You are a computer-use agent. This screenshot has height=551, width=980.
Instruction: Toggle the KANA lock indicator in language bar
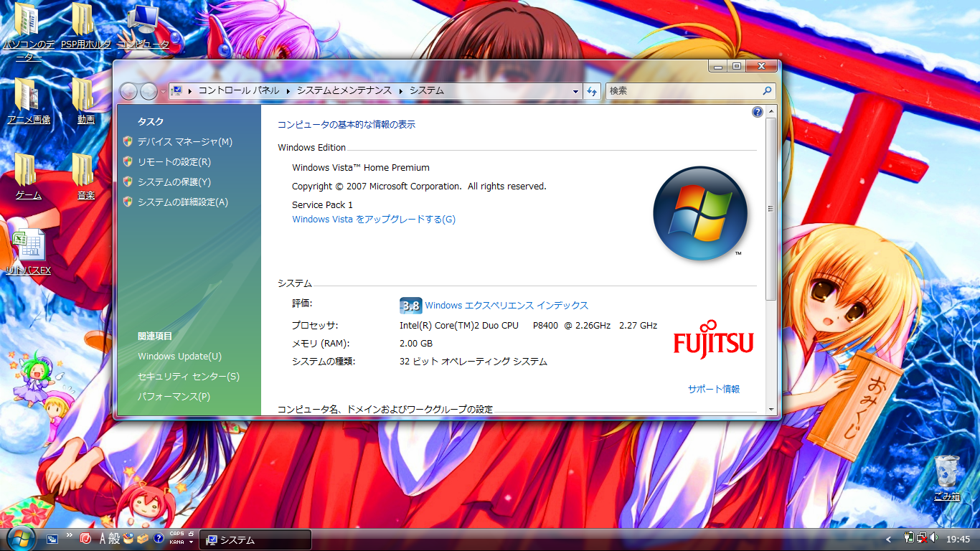pyautogui.click(x=176, y=542)
